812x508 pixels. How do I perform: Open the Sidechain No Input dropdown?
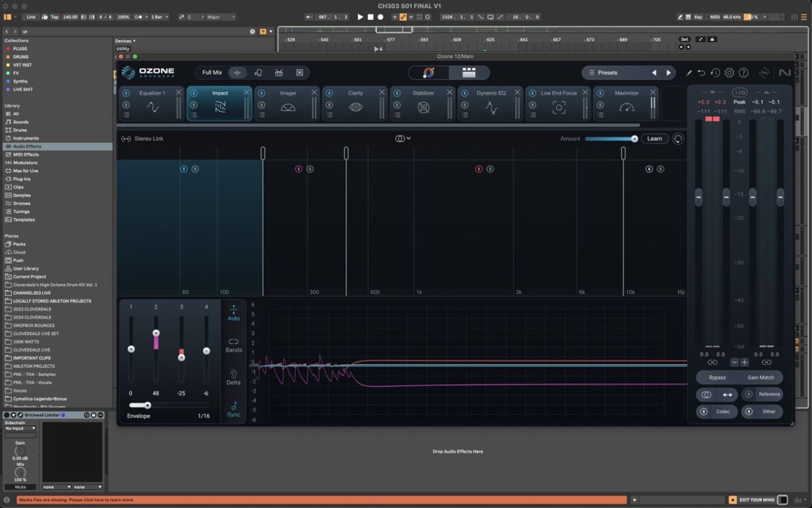pyautogui.click(x=20, y=429)
